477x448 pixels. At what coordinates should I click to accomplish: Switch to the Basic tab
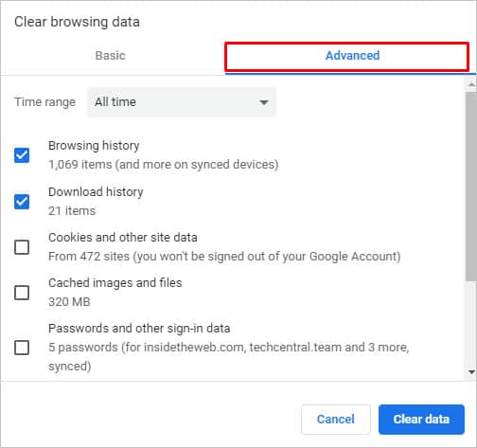pos(111,56)
